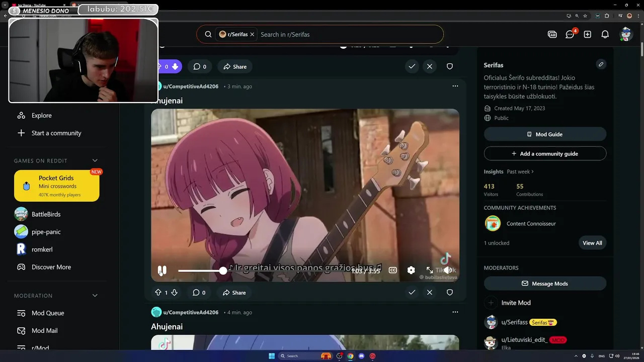Open Reddit chat with 4 notifications
This screenshot has width=644, height=362.
click(x=570, y=34)
